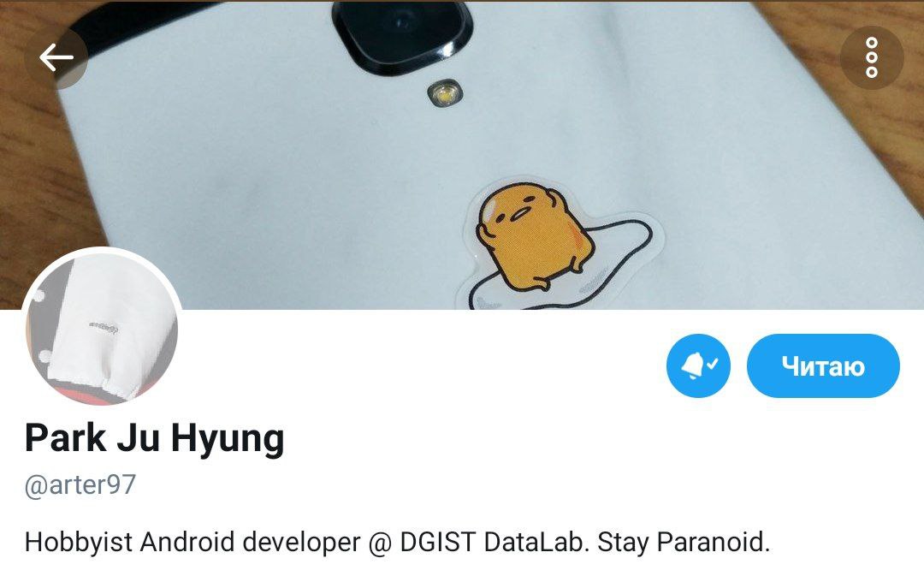The image size is (924, 582).
Task: Toggle tweet notifications with the bell icon
Action: pyautogui.click(x=698, y=365)
